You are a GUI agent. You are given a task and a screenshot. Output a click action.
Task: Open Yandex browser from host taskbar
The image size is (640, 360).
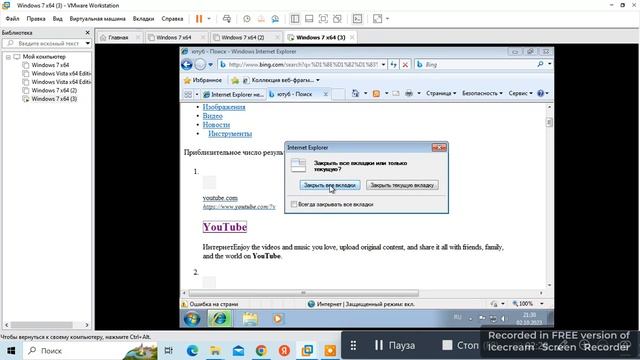(284, 350)
